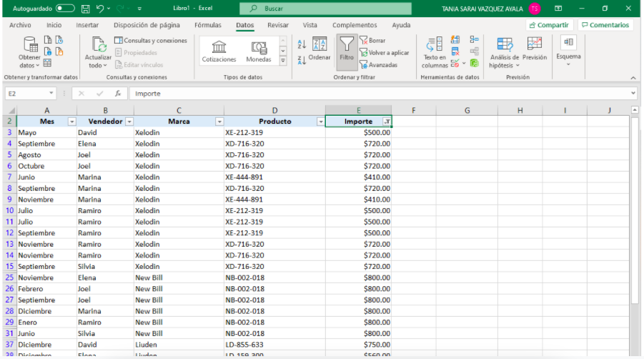Screen dimensions: 644x359
Task: Open the Ayuda tab
Action: click(x=401, y=25)
